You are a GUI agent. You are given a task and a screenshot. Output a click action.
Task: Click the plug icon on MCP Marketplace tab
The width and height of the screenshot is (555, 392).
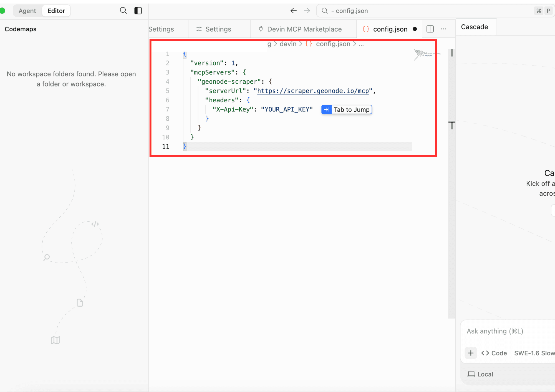pyautogui.click(x=261, y=29)
